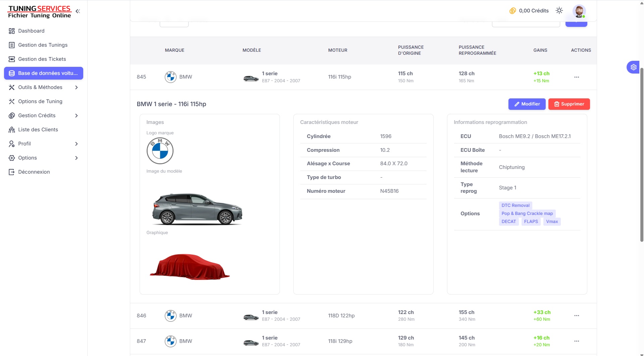Click the Options gear icon in sidebar
Screen dimensions: 644x356
(12, 158)
